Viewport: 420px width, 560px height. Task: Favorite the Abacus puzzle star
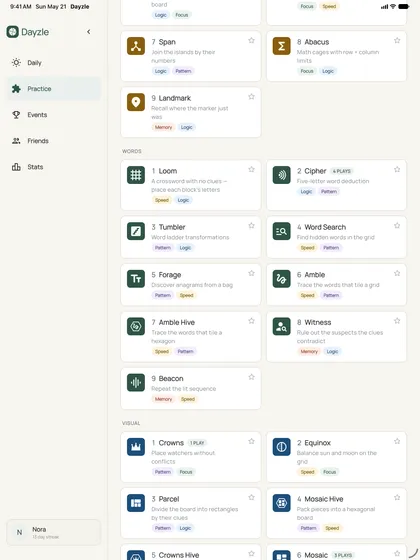(397, 40)
